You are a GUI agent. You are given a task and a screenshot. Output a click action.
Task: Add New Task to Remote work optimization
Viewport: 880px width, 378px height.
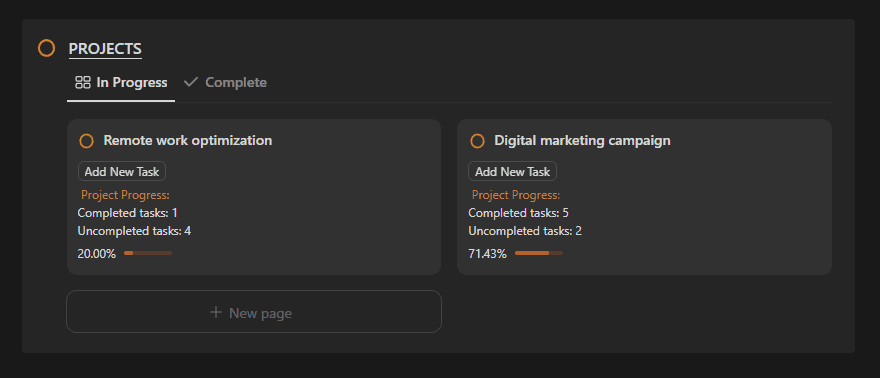tap(122, 172)
